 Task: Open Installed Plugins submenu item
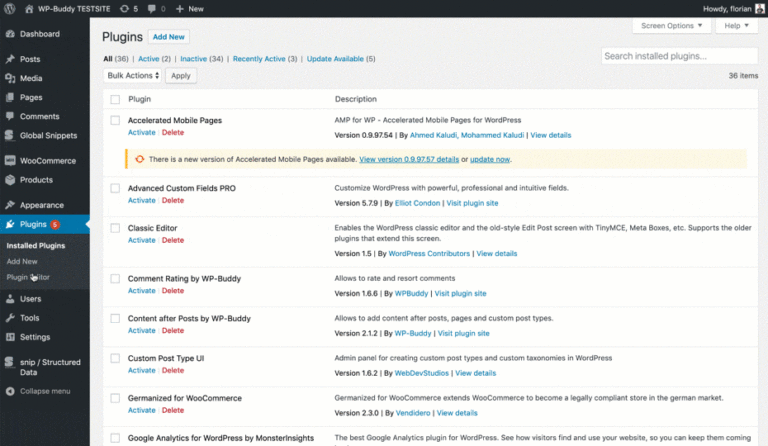pos(36,246)
